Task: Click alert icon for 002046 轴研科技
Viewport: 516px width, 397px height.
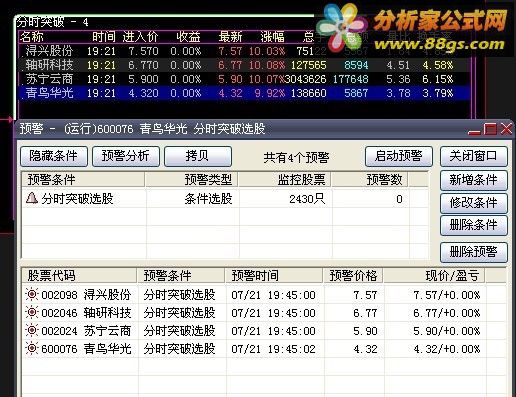Action: 32,312
